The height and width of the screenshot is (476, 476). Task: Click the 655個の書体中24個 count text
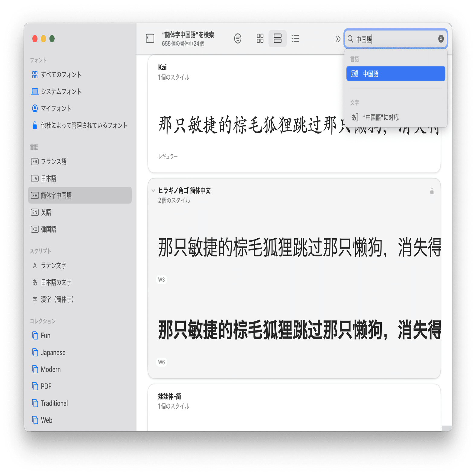[183, 44]
